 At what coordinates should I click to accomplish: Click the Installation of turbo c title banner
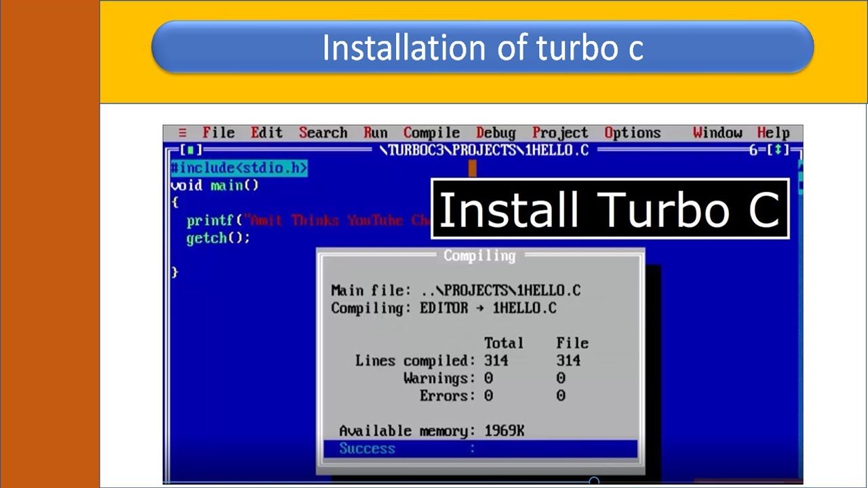(x=482, y=47)
